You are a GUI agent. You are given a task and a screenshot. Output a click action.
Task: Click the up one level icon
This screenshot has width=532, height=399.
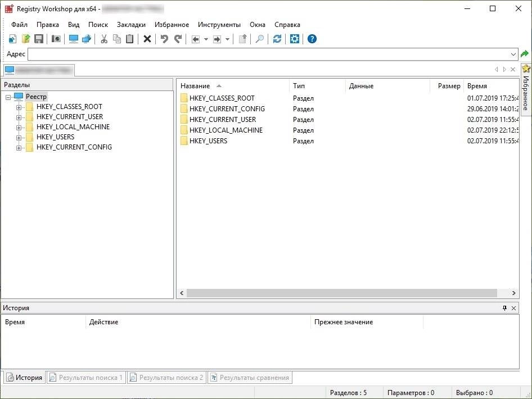pos(242,39)
